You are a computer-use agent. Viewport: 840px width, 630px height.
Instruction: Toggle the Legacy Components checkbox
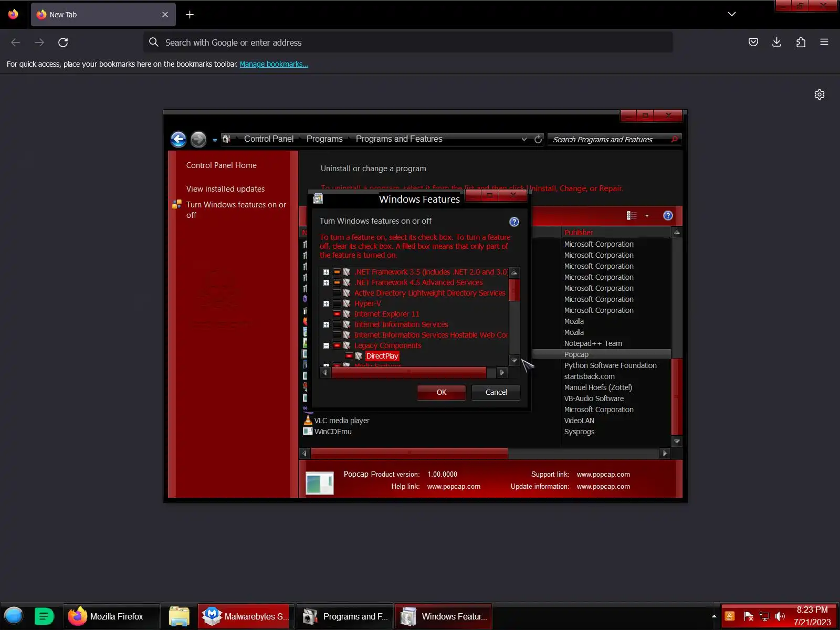click(x=337, y=345)
